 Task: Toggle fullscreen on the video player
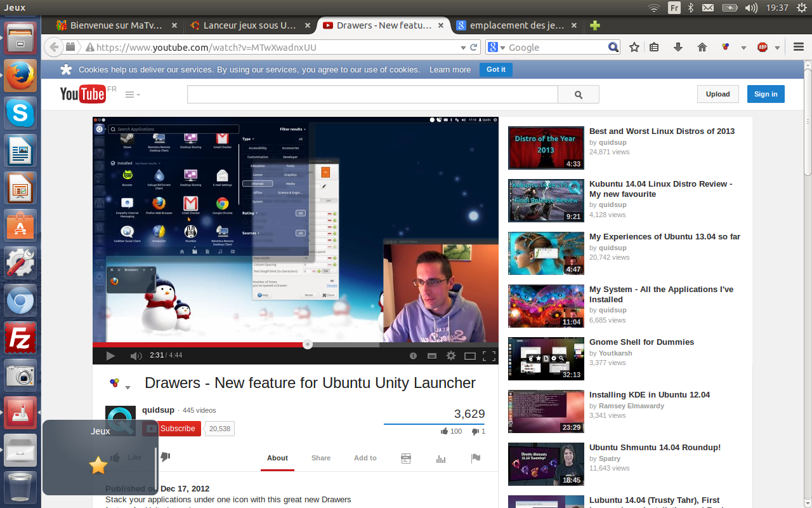click(x=488, y=356)
